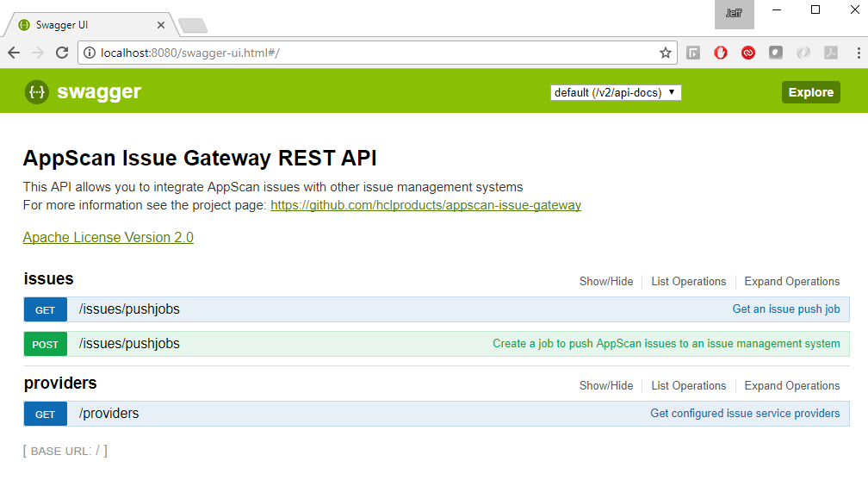868x499 pixels.
Task: Expand the GET /issues/pushjobs path
Action: point(129,309)
